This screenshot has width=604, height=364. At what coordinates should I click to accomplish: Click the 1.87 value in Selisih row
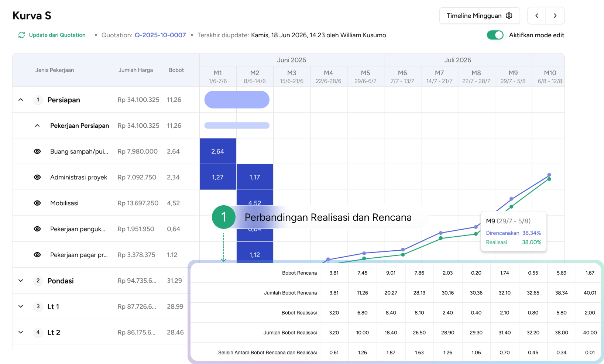tap(391, 353)
